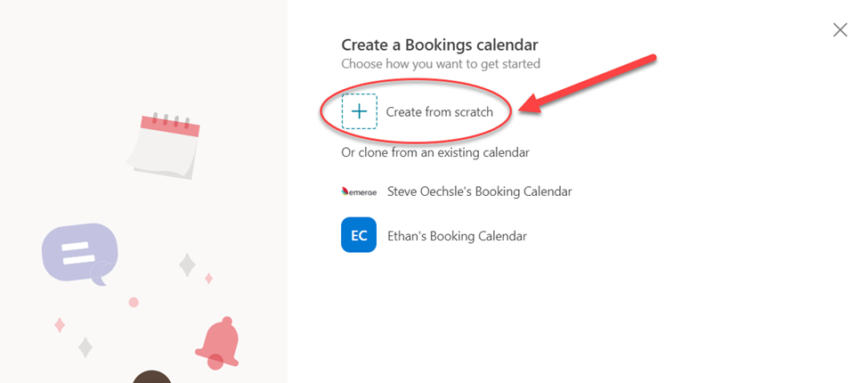
Task: Close the Create a Bookings calendar dialog
Action: tap(840, 30)
